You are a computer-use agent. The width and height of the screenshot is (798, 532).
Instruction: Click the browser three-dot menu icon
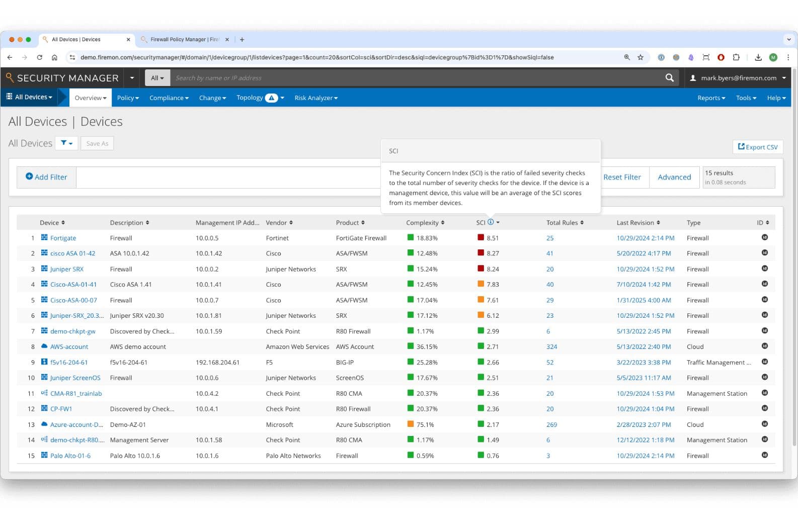[x=788, y=57]
